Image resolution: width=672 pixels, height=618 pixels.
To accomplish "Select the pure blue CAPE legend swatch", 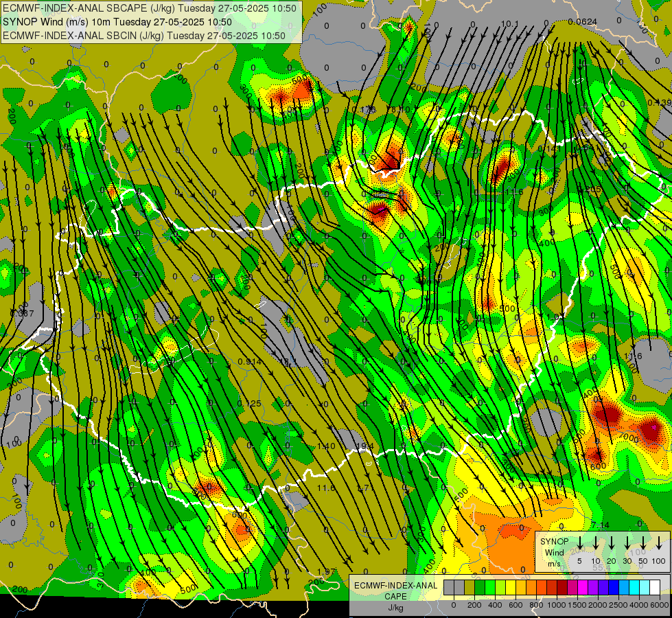I will tap(613, 587).
